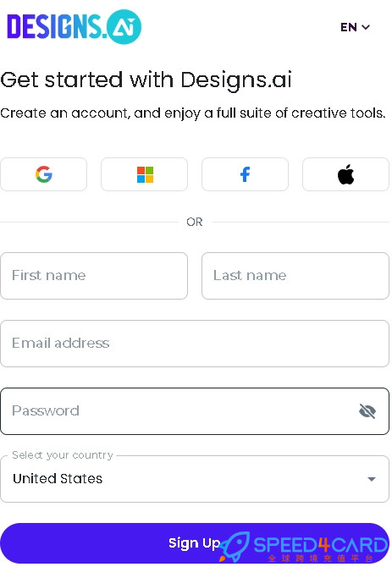Click the arrow on the country selector

372,479
